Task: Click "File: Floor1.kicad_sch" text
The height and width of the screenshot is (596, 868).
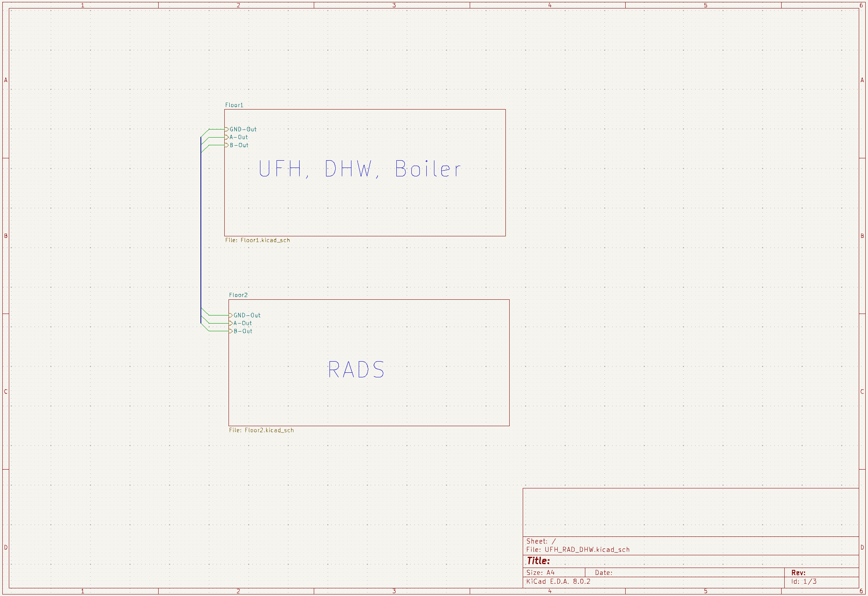Action: (x=257, y=240)
